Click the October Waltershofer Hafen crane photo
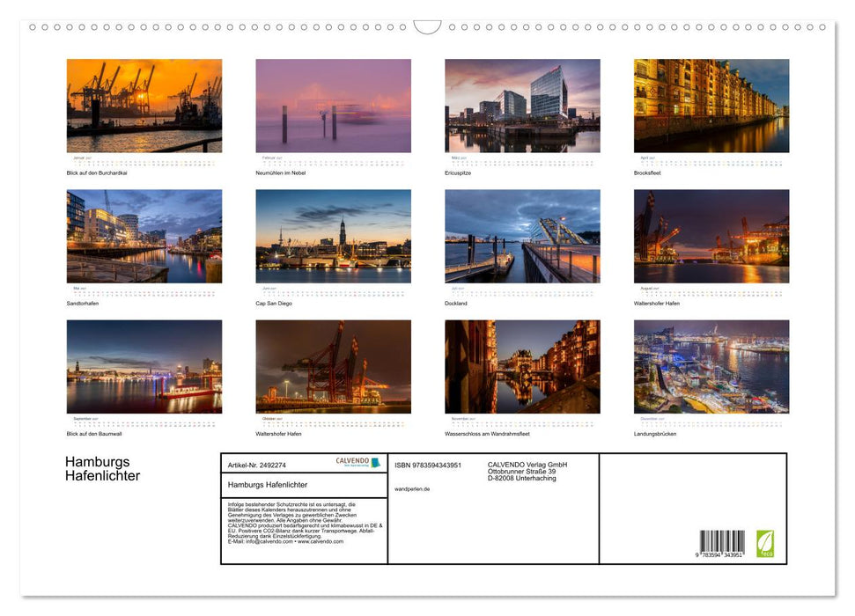The width and height of the screenshot is (855, 616). click(x=333, y=366)
